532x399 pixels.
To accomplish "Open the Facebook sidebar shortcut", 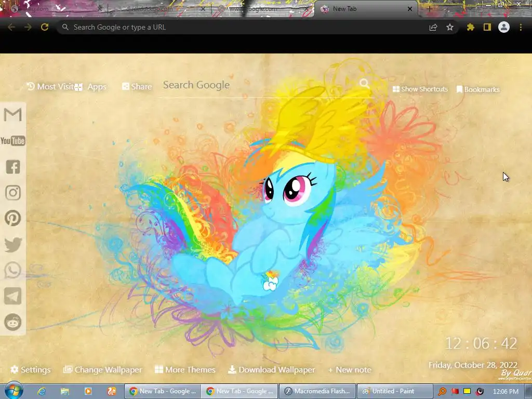I will click(13, 167).
